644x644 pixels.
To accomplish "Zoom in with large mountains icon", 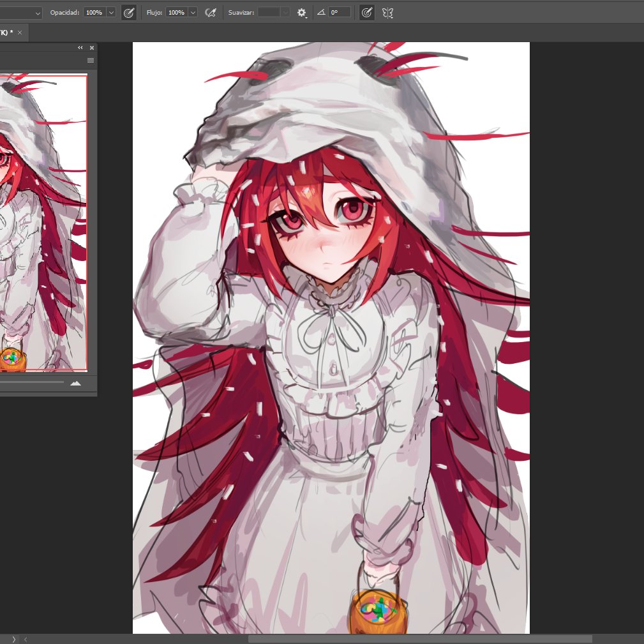I will click(75, 383).
